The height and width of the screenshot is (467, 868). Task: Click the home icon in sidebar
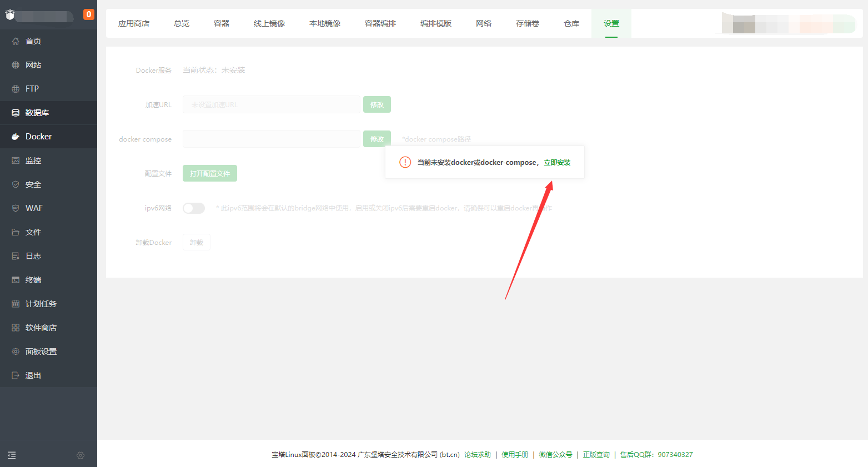click(16, 41)
